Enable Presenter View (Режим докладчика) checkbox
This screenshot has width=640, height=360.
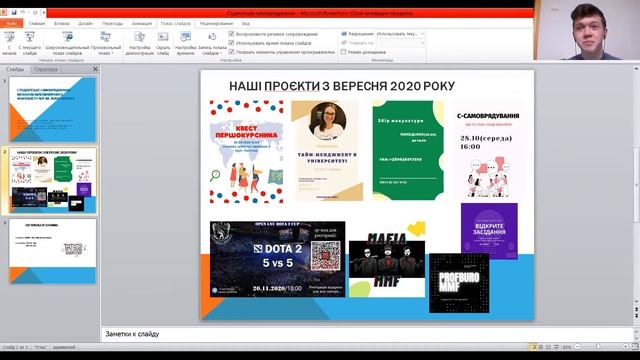343,52
